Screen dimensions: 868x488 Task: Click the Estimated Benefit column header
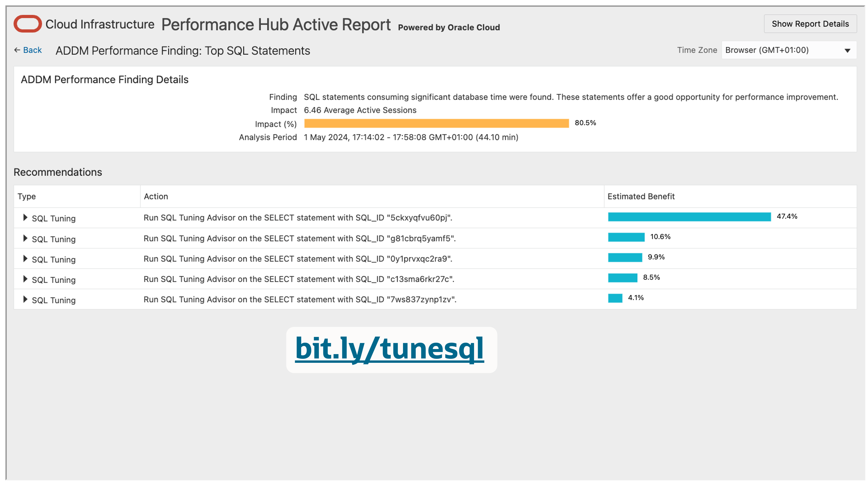[x=641, y=196]
